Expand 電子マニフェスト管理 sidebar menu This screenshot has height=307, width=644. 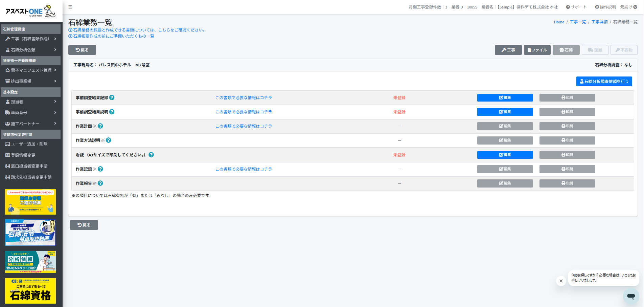tap(30, 70)
